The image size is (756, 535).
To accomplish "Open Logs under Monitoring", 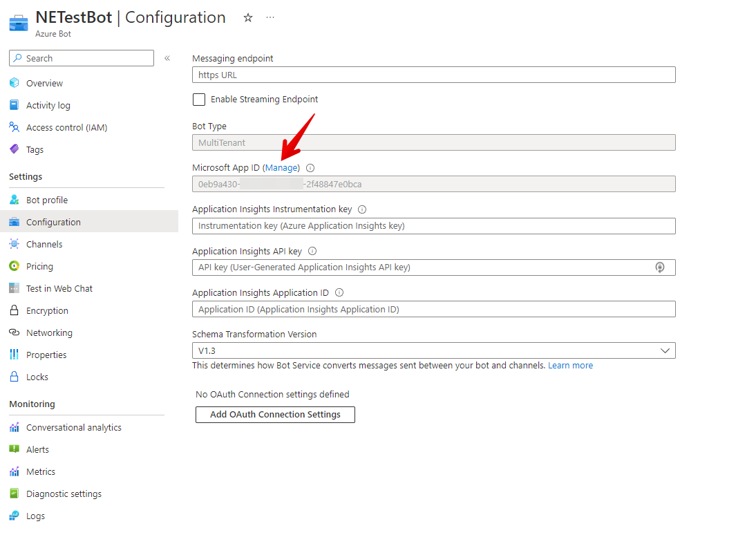I will tap(35, 516).
